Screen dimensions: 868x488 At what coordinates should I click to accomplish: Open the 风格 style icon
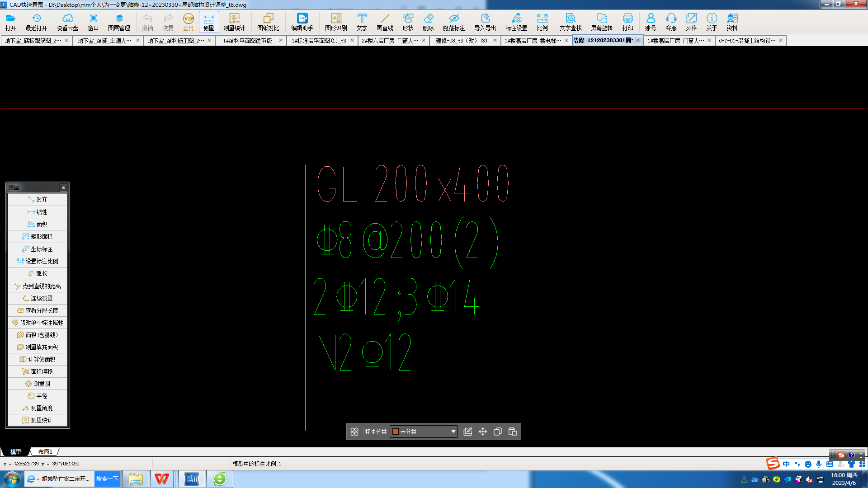point(691,22)
